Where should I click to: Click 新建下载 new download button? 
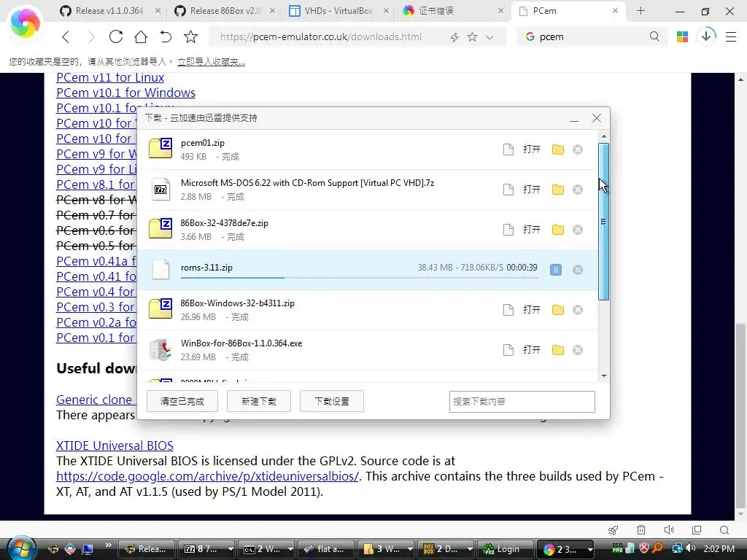point(259,402)
